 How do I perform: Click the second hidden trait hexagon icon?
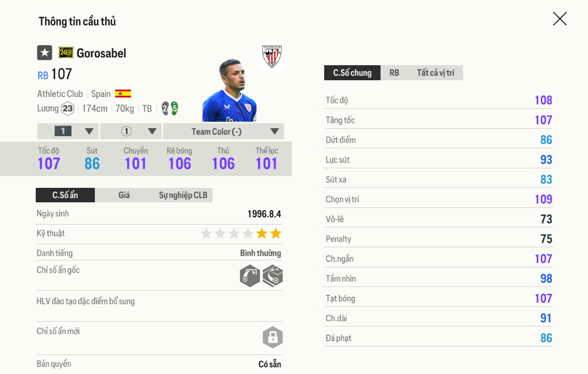(273, 276)
